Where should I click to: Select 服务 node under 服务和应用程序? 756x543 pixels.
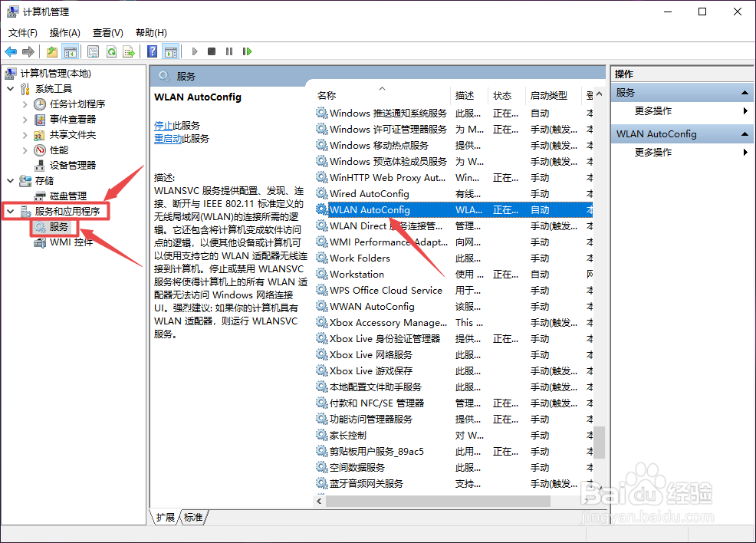[x=59, y=227]
